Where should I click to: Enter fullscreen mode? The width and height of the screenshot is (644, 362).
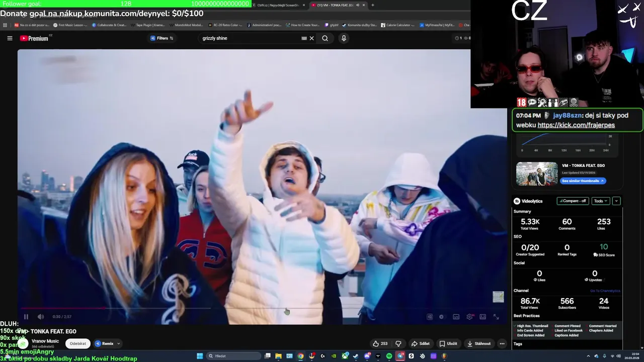click(496, 317)
